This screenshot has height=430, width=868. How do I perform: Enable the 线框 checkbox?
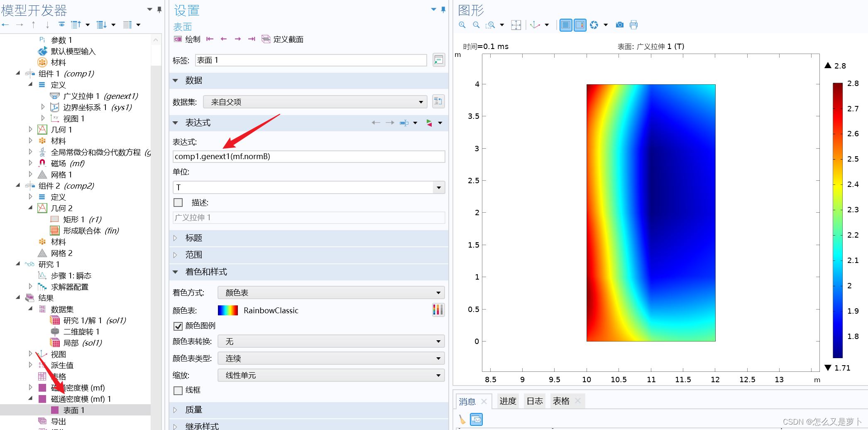click(178, 390)
